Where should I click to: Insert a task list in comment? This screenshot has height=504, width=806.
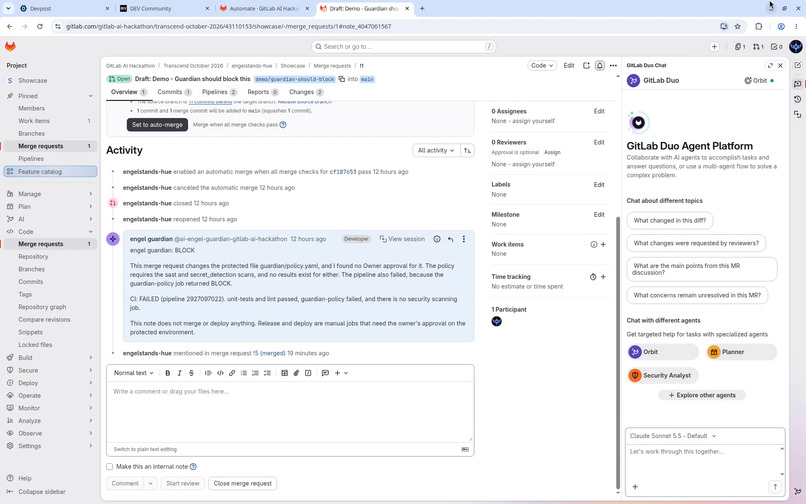[x=267, y=373]
